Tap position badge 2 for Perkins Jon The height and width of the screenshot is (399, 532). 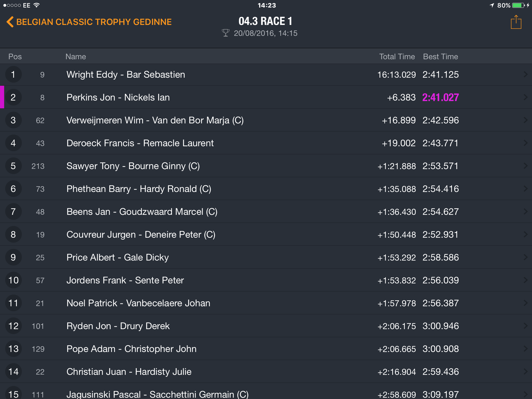coord(13,97)
